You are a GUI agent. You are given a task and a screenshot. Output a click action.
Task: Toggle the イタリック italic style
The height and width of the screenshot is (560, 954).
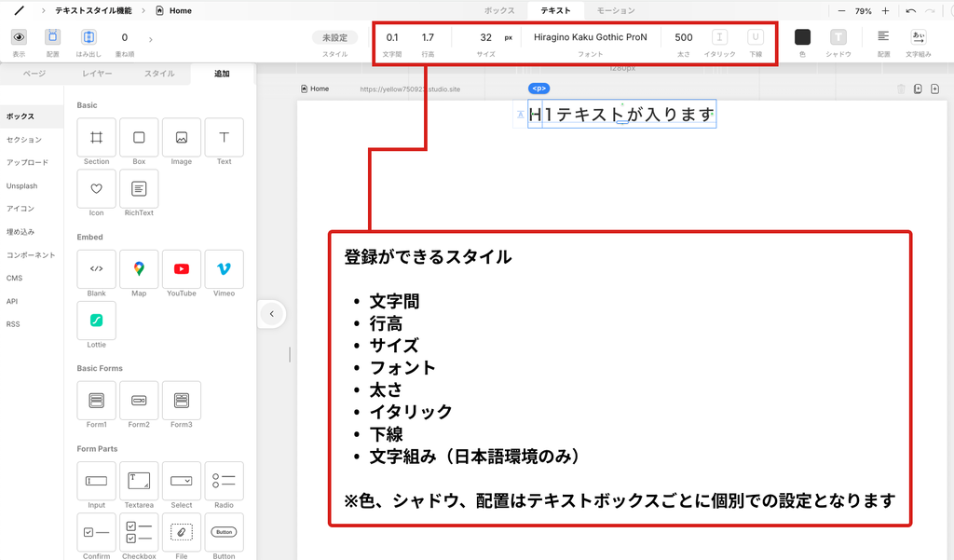720,37
